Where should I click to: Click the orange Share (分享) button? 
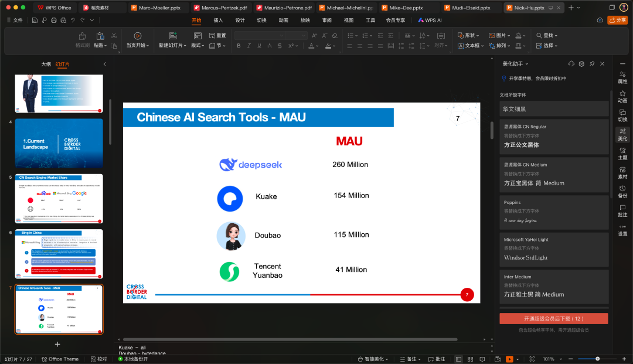click(x=618, y=20)
